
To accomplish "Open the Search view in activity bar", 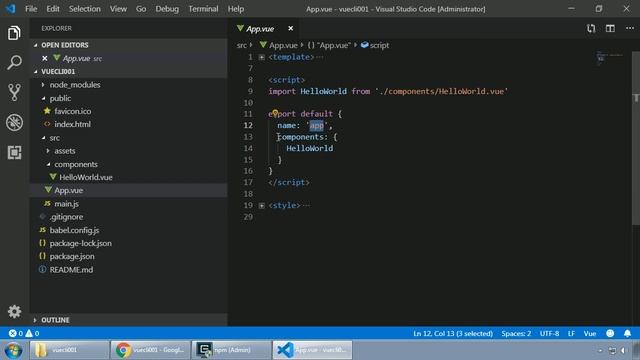I will point(14,62).
